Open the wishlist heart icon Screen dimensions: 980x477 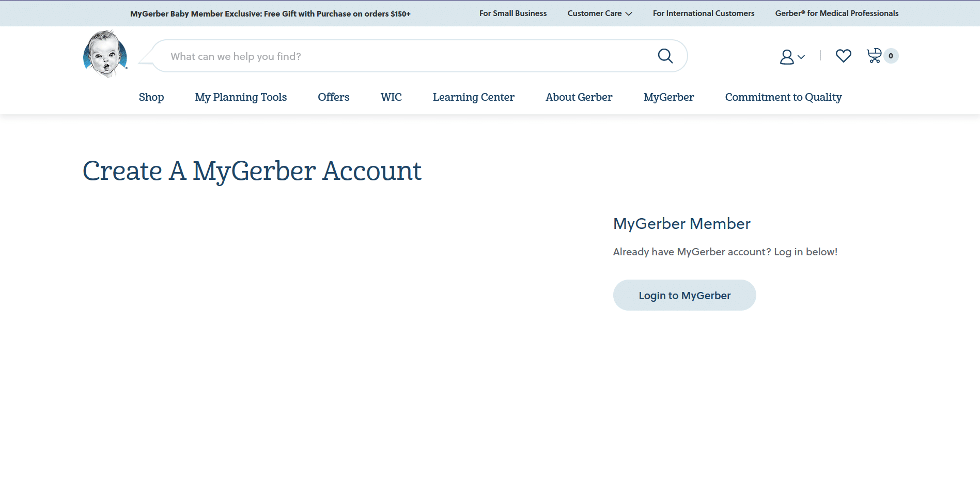coord(844,55)
